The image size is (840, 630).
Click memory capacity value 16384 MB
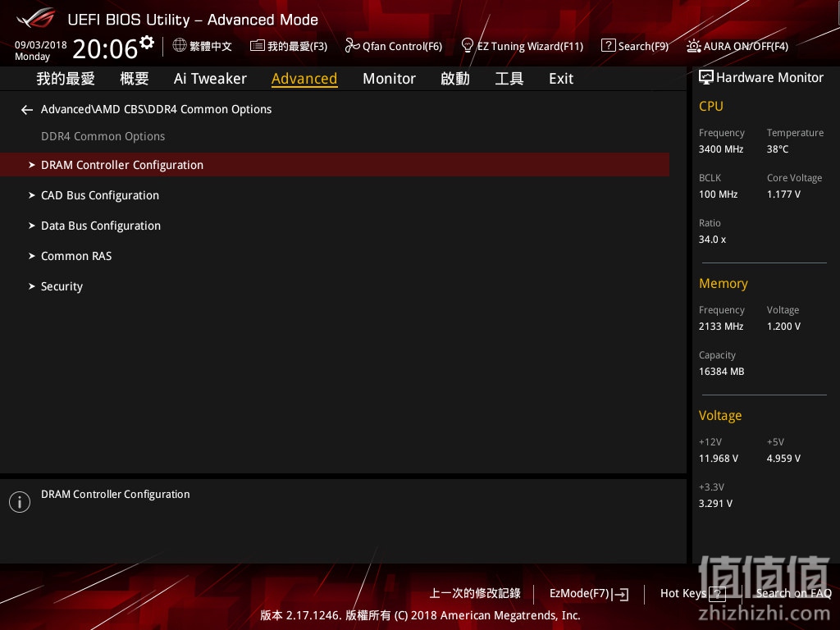722,372
